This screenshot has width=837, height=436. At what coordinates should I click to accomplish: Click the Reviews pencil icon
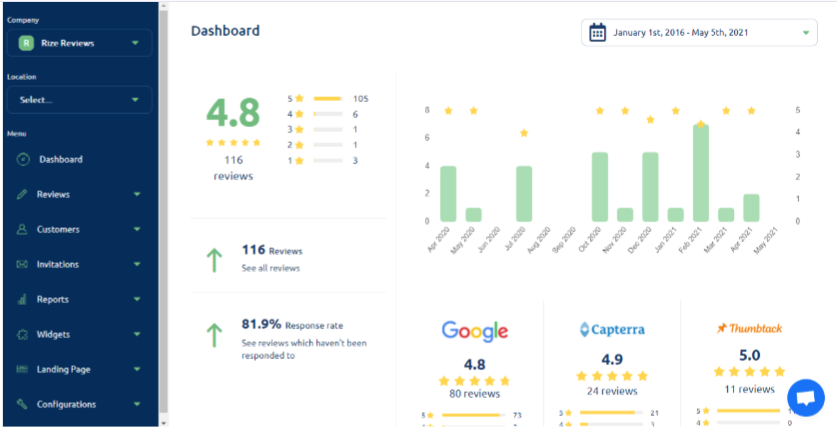click(22, 194)
